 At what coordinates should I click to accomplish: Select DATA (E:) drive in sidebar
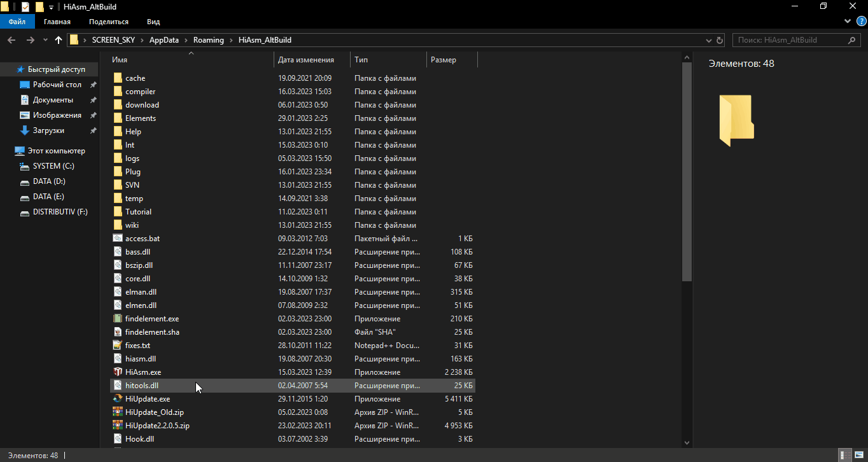pos(48,197)
